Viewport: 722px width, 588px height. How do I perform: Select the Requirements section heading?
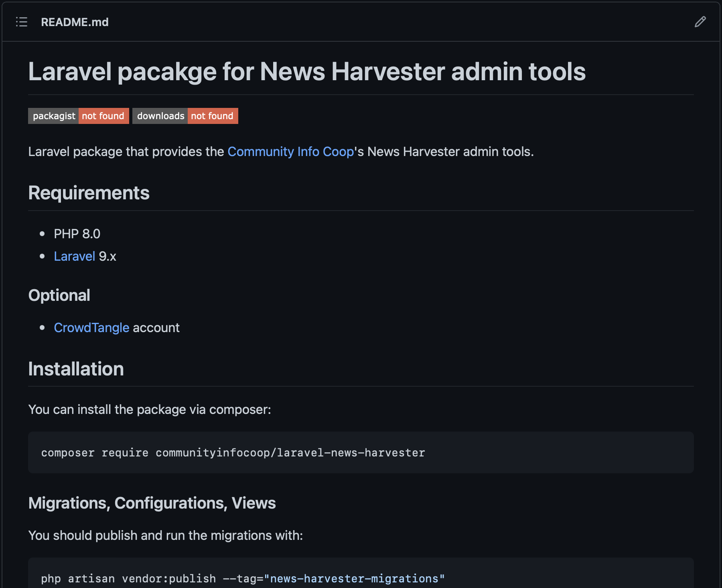coord(89,193)
